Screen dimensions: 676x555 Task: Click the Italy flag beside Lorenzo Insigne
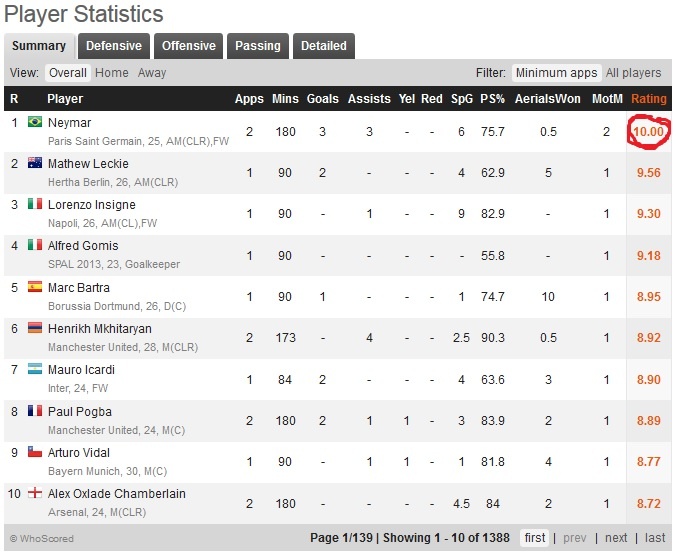pos(35,205)
